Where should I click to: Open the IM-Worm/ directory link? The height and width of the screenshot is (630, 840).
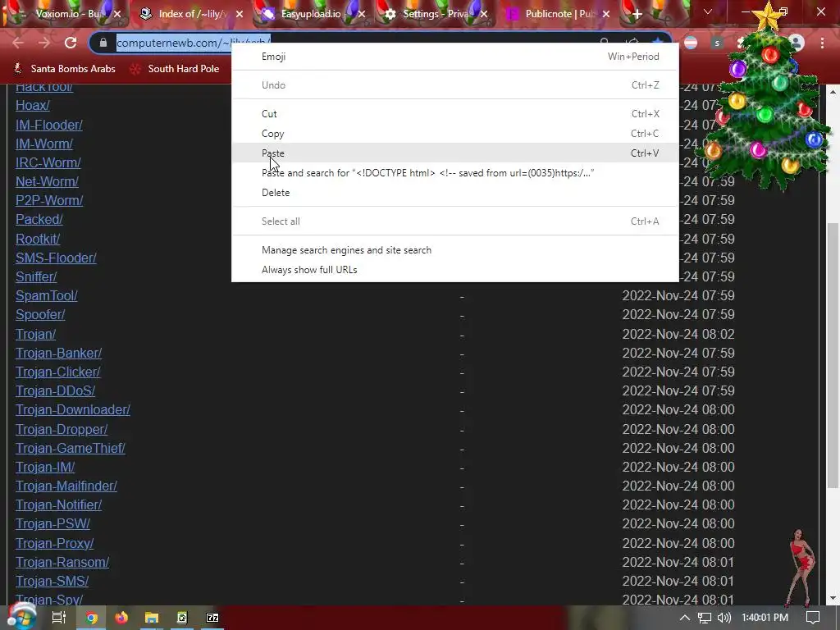click(x=44, y=144)
